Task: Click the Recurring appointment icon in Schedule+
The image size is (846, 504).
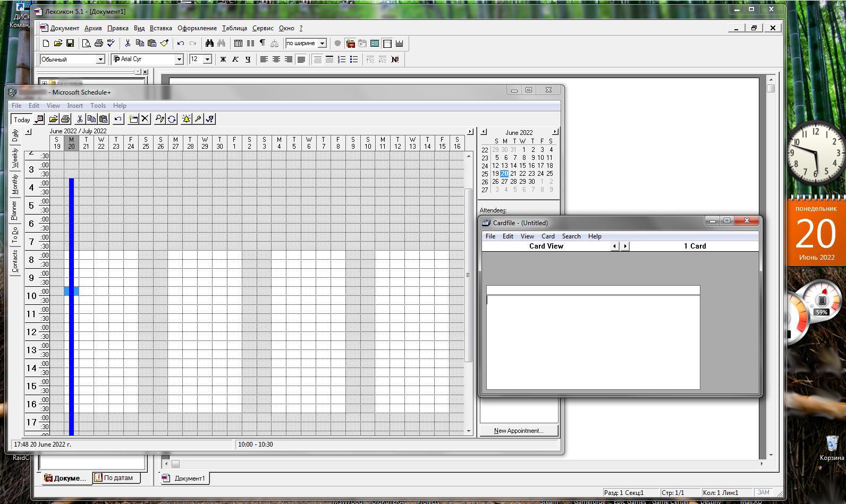Action: point(172,119)
